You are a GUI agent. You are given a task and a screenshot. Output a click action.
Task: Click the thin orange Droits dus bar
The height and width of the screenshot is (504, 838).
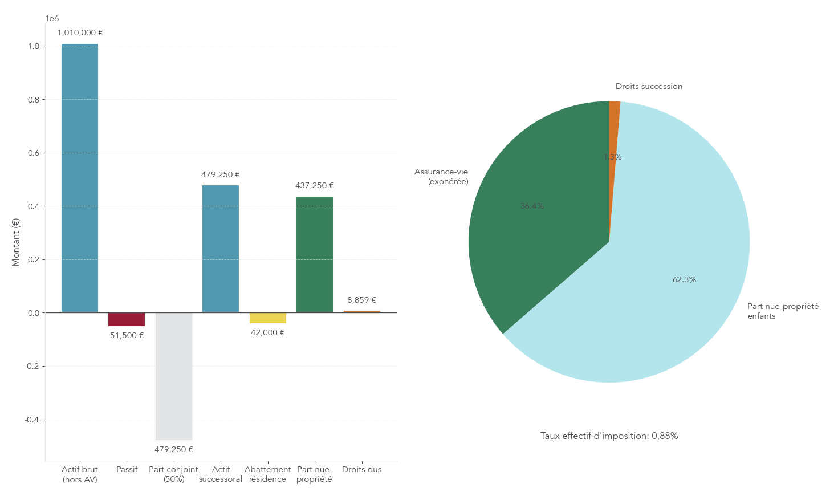[362, 311]
